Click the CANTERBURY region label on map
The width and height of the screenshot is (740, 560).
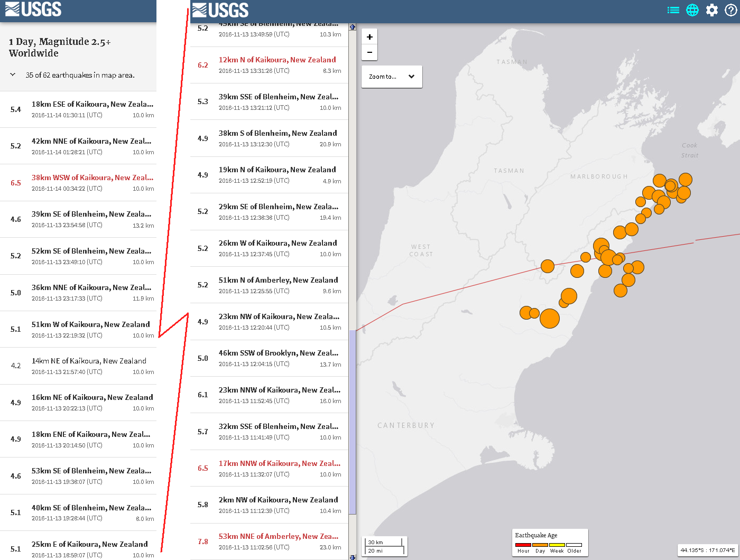pos(406,425)
